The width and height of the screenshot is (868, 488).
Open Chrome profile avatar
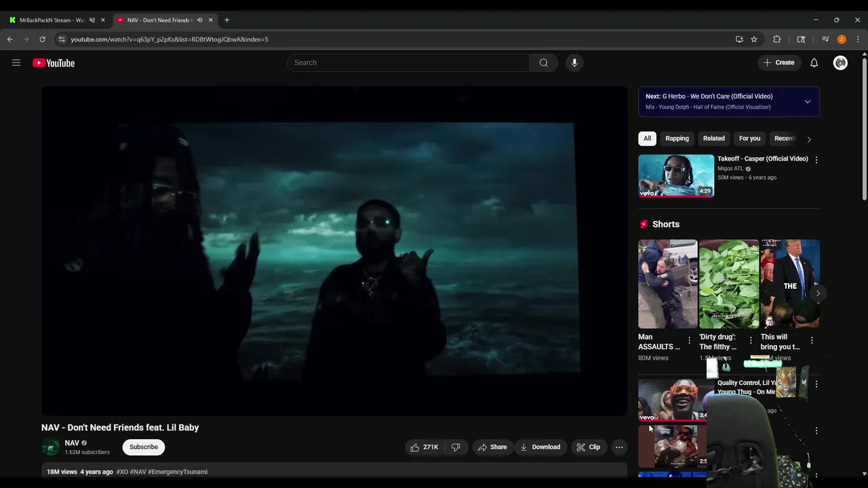[842, 39]
